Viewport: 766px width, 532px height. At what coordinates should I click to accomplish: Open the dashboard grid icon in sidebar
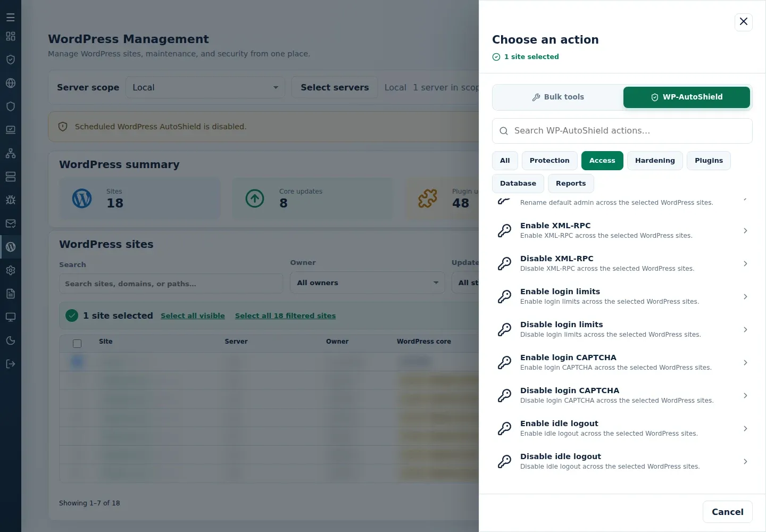(x=11, y=36)
